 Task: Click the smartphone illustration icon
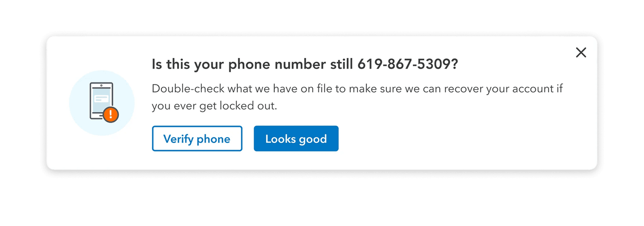click(102, 101)
